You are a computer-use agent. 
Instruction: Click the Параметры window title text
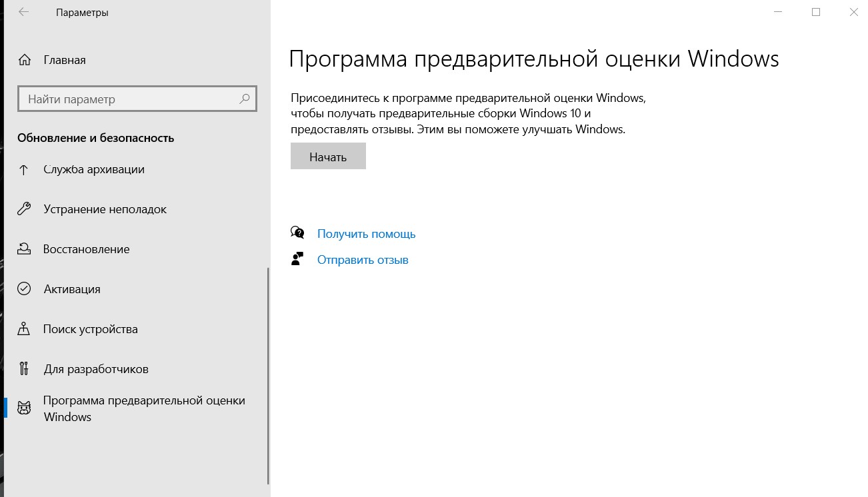[x=82, y=13]
